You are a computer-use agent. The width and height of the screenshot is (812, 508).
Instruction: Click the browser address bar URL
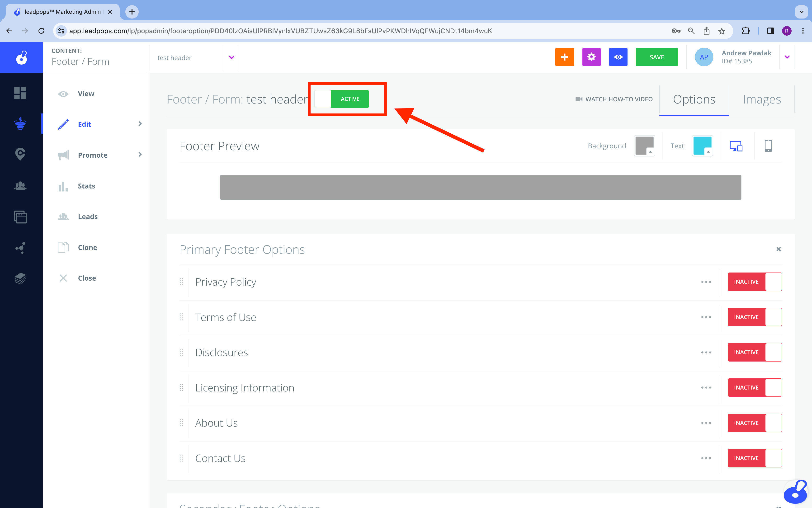point(281,31)
